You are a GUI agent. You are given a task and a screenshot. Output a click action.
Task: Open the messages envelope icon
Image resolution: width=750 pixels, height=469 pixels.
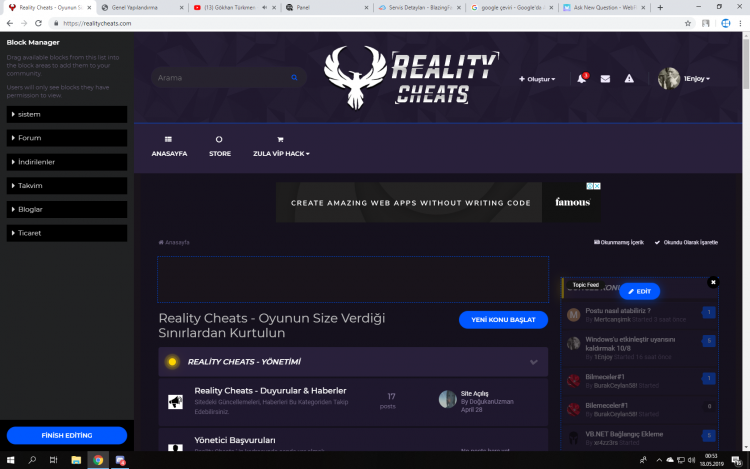pyautogui.click(x=605, y=79)
